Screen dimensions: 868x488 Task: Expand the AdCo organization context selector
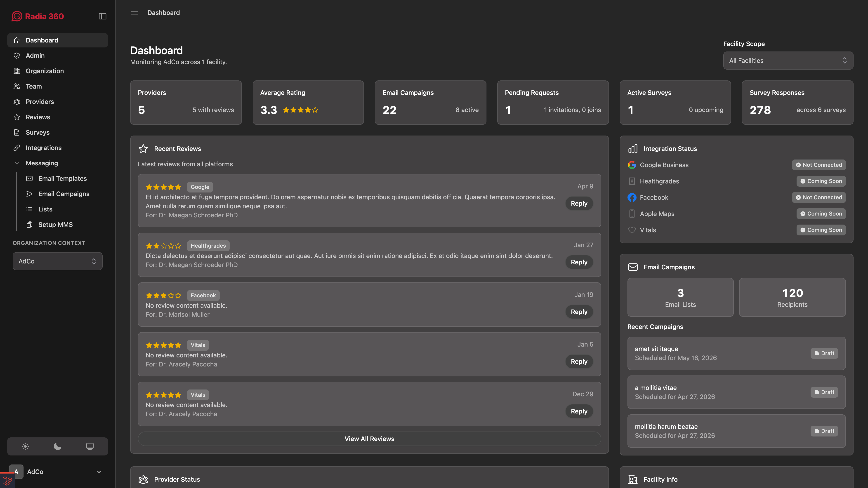(57, 261)
